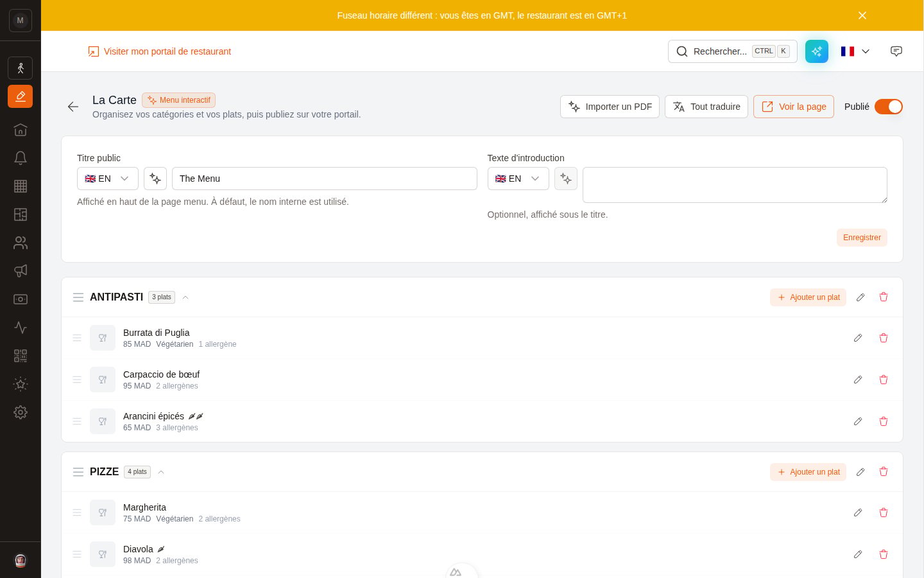Viewport: 924px width, 578px height.
Task: Click the '3 plats' badge
Action: 162,297
